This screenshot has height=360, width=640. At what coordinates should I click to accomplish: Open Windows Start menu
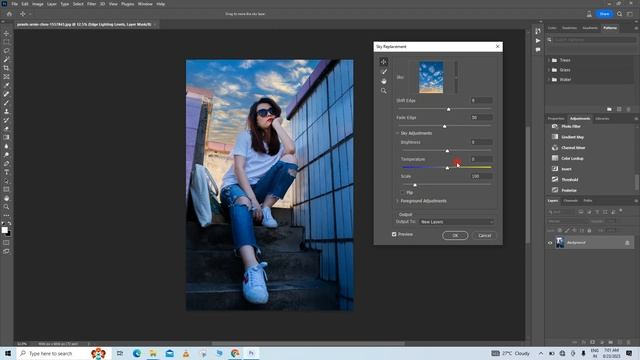pos(7,353)
